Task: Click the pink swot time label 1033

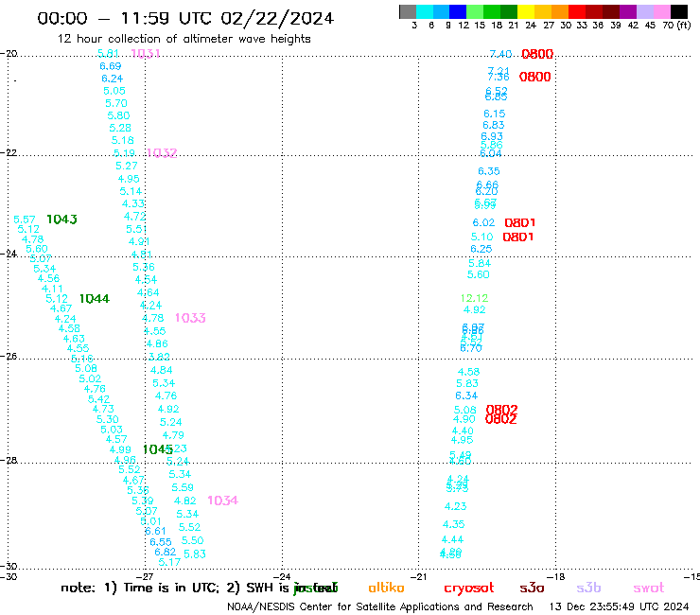Action: coord(190,318)
